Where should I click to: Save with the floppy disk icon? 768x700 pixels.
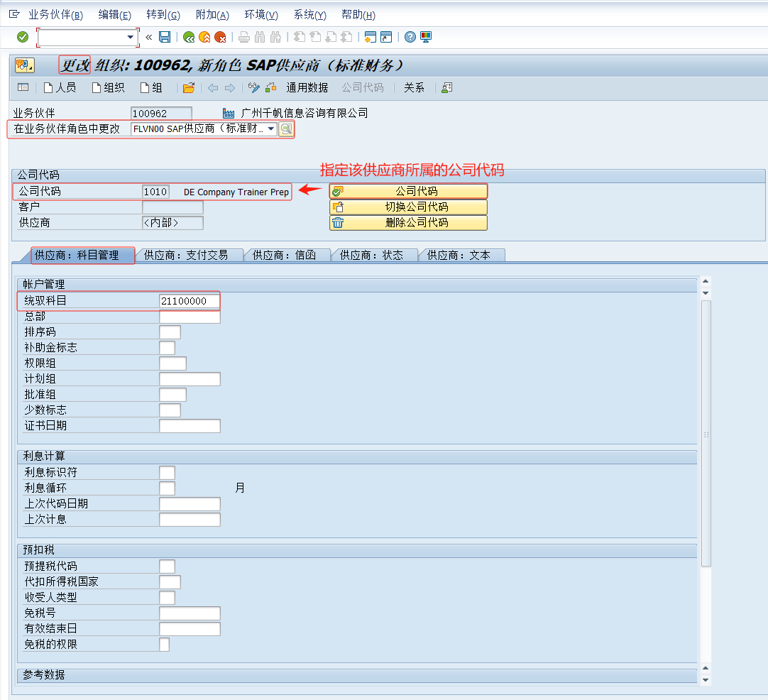pos(165,37)
